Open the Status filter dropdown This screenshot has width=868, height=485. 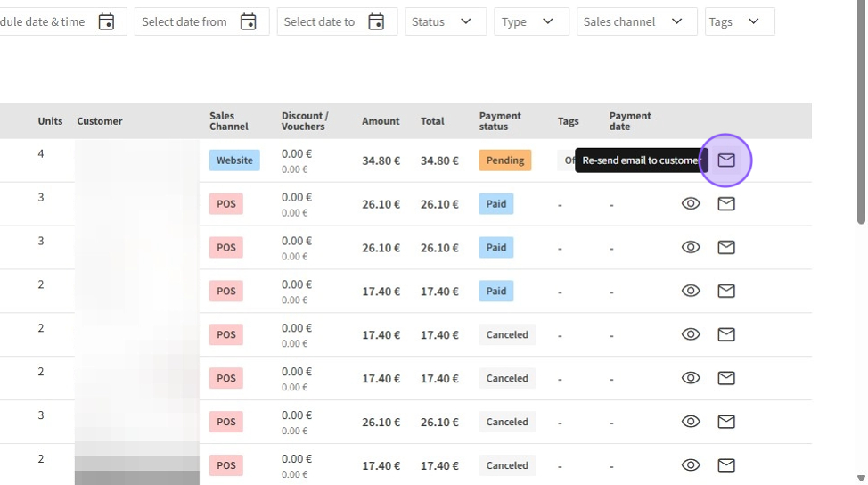tap(446, 21)
